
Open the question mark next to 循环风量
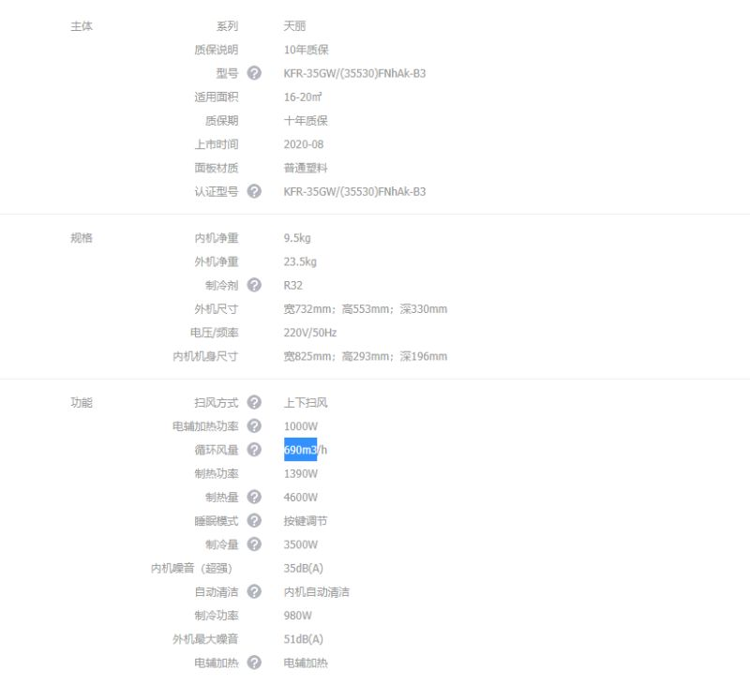click(254, 450)
